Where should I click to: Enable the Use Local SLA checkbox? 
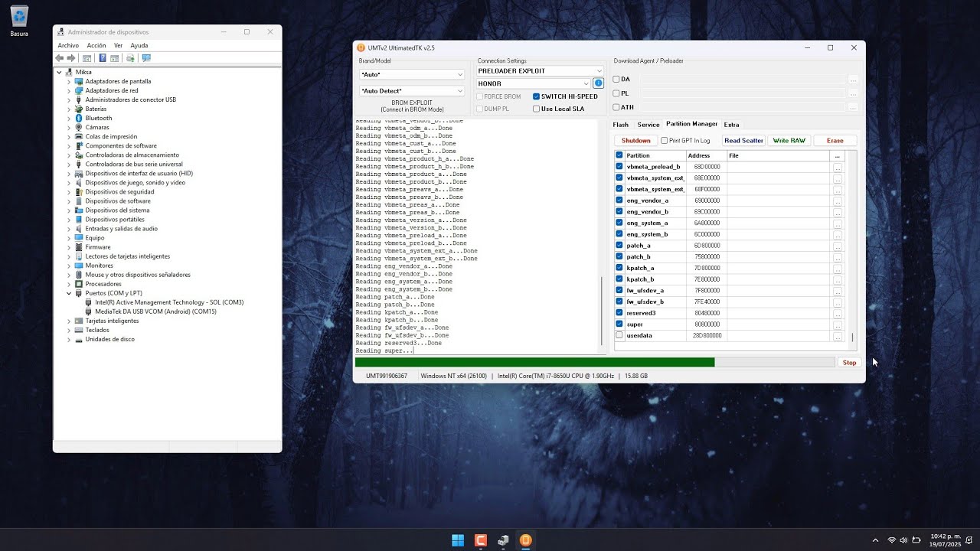(x=537, y=109)
